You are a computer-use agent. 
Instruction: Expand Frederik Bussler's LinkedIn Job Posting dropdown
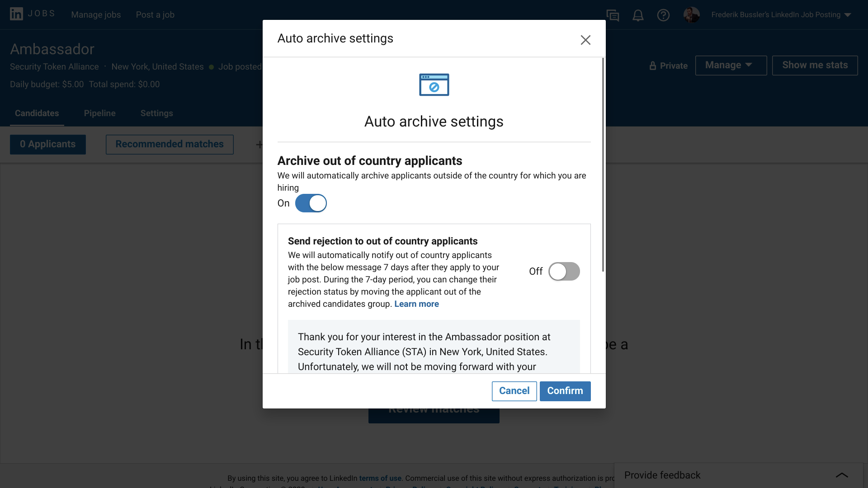click(x=781, y=15)
